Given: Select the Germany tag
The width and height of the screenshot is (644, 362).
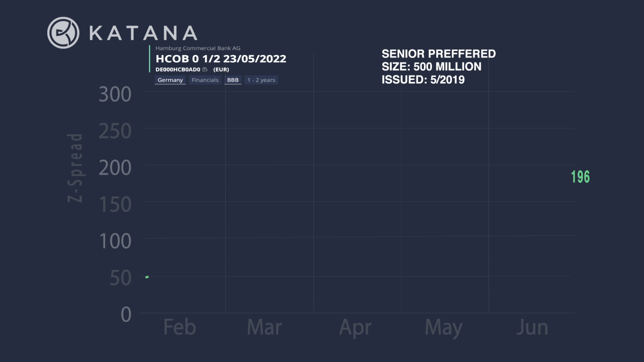Looking at the screenshot, I should click(170, 80).
